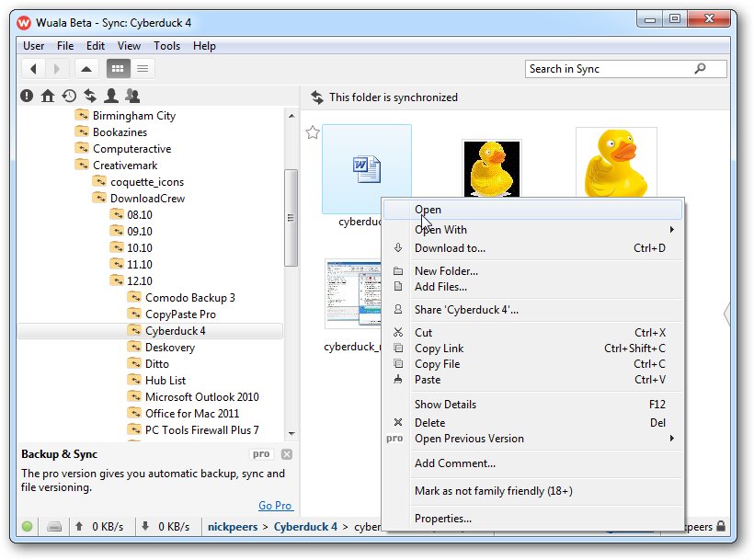The width and height of the screenshot is (754, 560).
Task: Click the forward navigation arrow
Action: pos(57,69)
